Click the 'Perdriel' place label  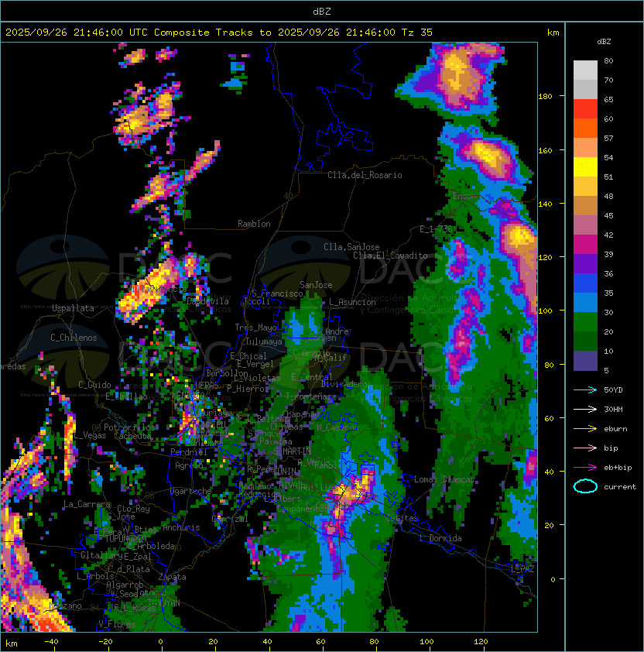pyautogui.click(x=189, y=452)
